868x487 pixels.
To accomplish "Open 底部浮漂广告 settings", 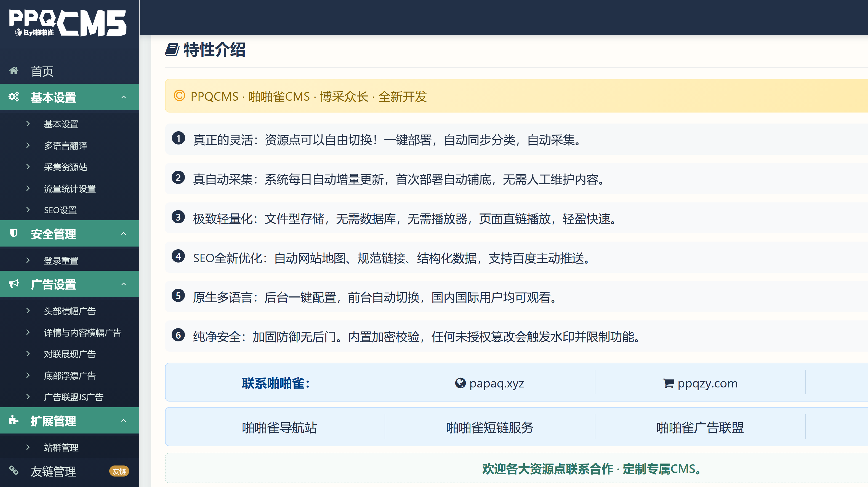I will (70, 376).
